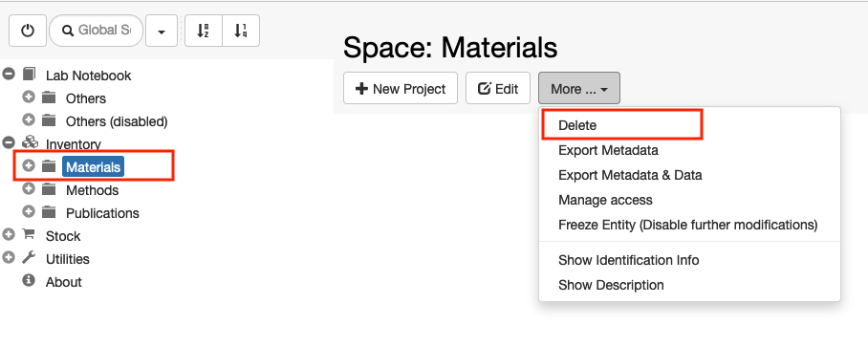Click the Inventory boxes icon
Image resolution: width=868 pixels, height=347 pixels.
click(30, 142)
